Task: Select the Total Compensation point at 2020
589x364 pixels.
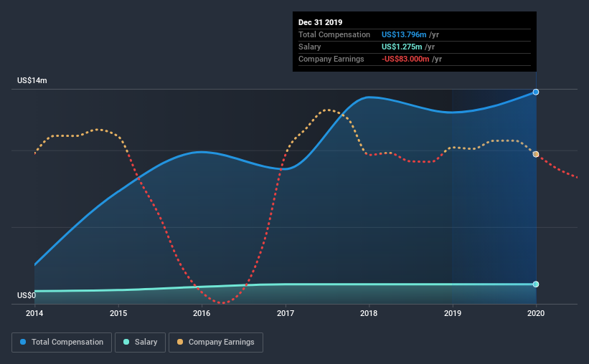Action: 536,92
